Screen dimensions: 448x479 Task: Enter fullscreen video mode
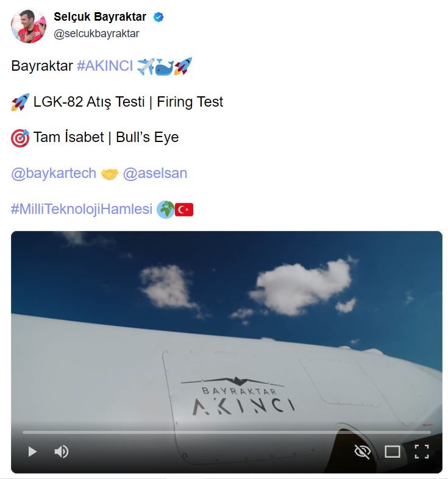422,452
